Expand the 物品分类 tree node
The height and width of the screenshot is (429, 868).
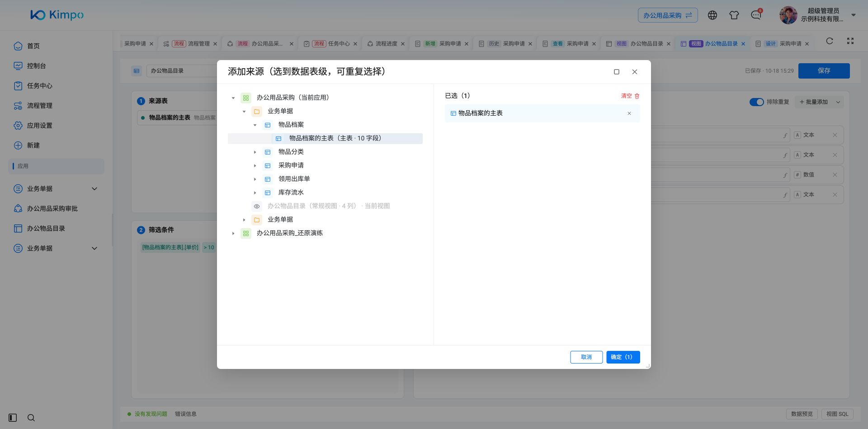coord(255,152)
